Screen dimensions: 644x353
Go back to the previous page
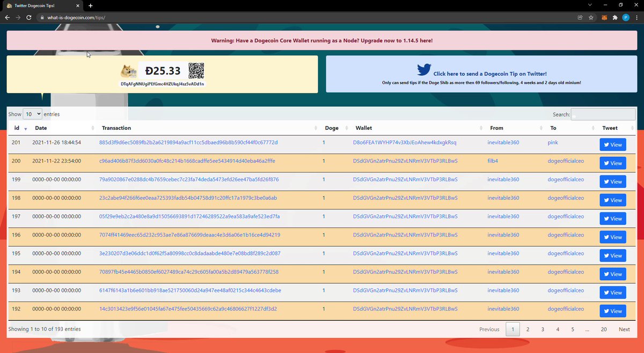pos(7,17)
